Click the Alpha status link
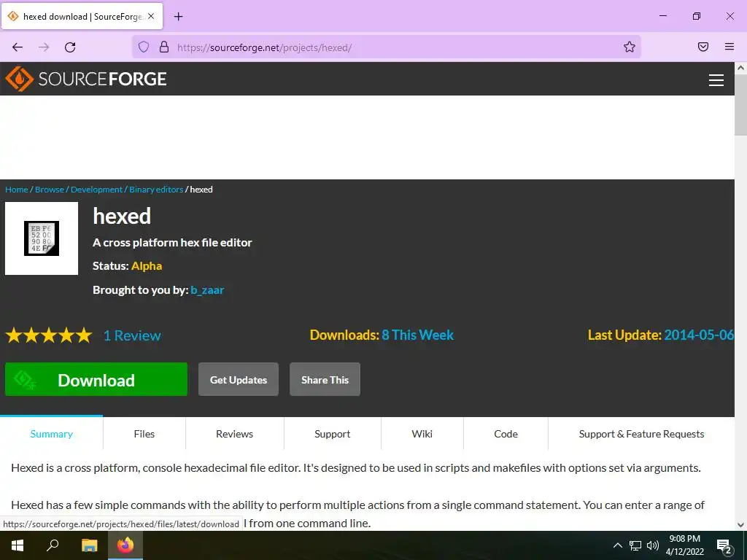 coord(147,265)
